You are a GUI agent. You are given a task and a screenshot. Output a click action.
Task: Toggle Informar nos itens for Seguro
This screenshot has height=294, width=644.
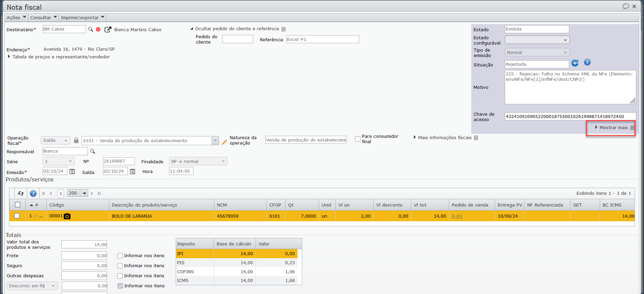(x=120, y=266)
